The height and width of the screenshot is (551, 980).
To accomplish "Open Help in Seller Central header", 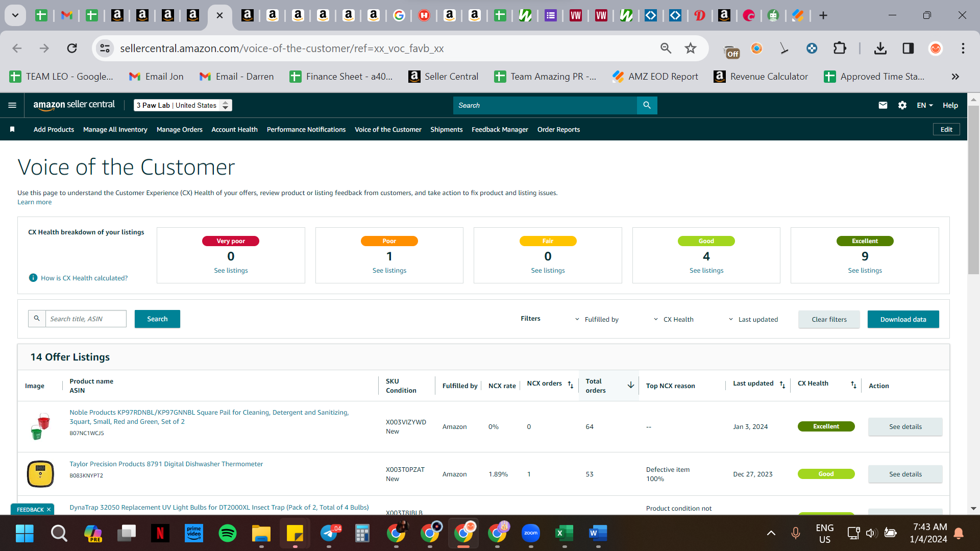I will (950, 105).
